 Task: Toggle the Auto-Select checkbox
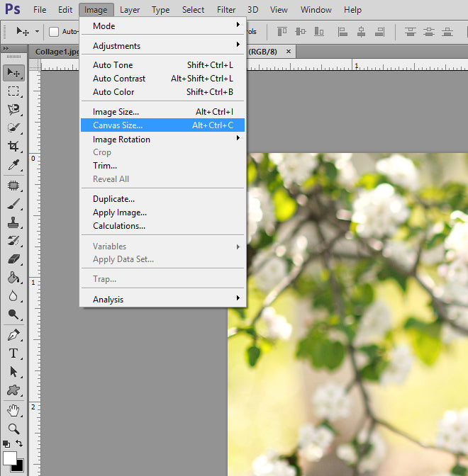pyautogui.click(x=54, y=31)
